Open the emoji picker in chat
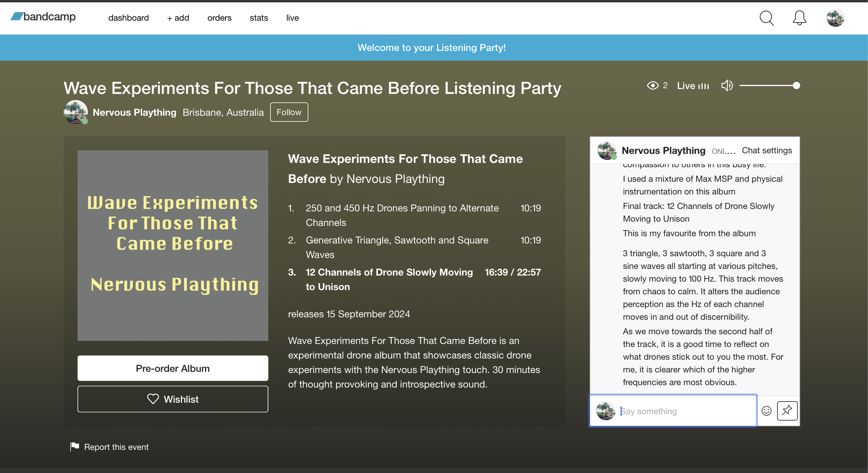This screenshot has height=473, width=868. pos(766,411)
